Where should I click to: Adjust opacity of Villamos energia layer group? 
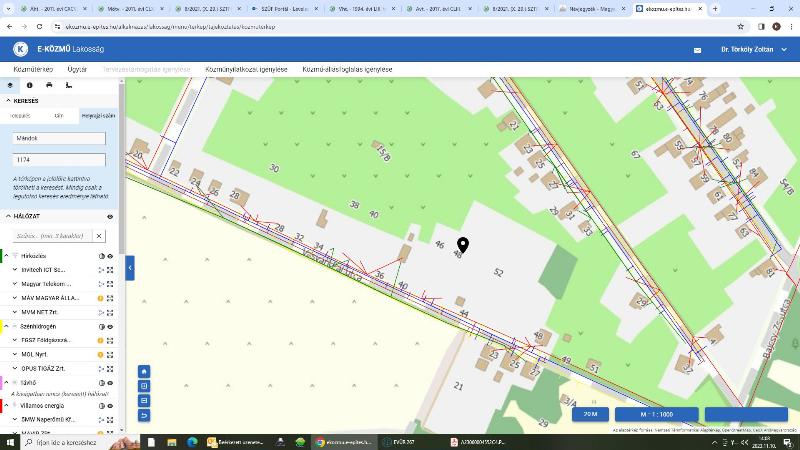click(x=101, y=405)
